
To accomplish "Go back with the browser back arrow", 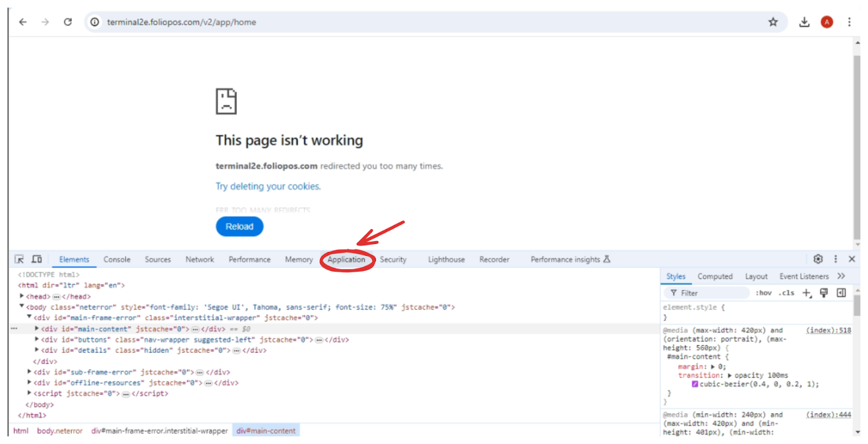I will tap(23, 22).
